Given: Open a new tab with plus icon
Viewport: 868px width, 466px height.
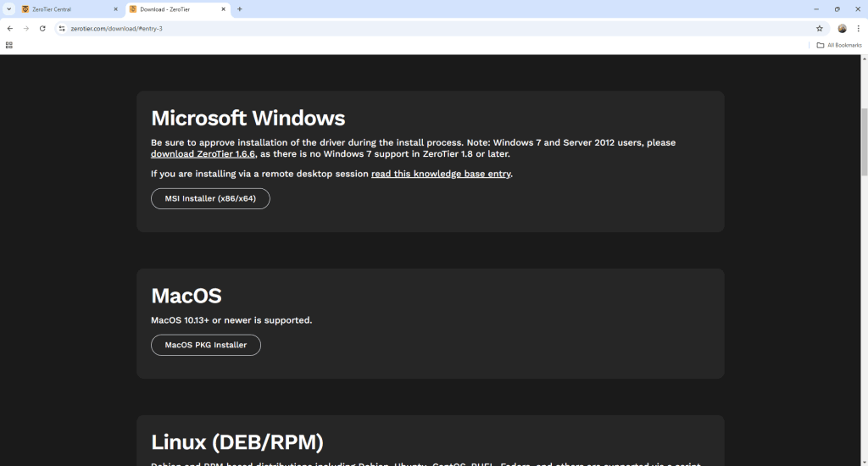Looking at the screenshot, I should [x=240, y=9].
